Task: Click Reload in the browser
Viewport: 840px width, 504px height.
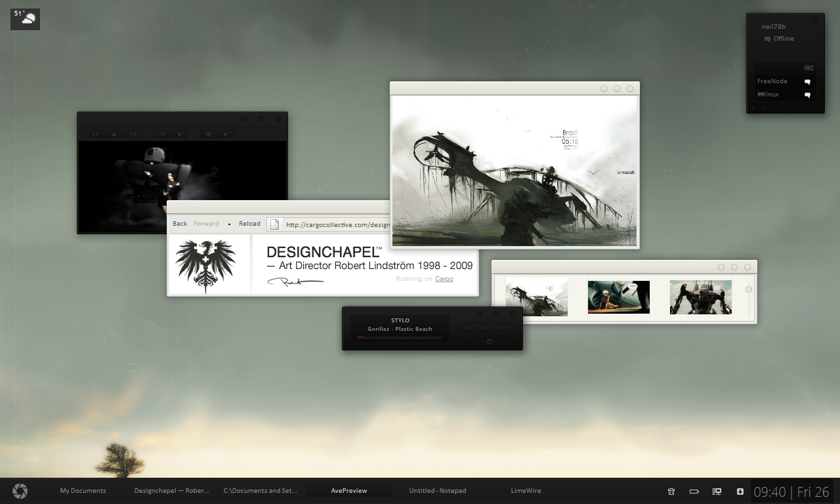Action: 249,224
